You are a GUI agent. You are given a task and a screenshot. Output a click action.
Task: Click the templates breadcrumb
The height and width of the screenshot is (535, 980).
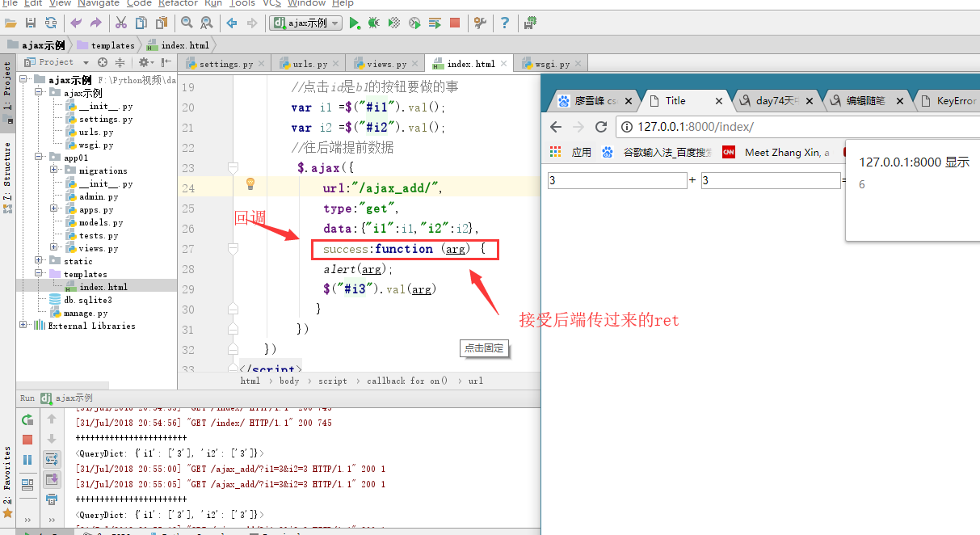coord(106,45)
